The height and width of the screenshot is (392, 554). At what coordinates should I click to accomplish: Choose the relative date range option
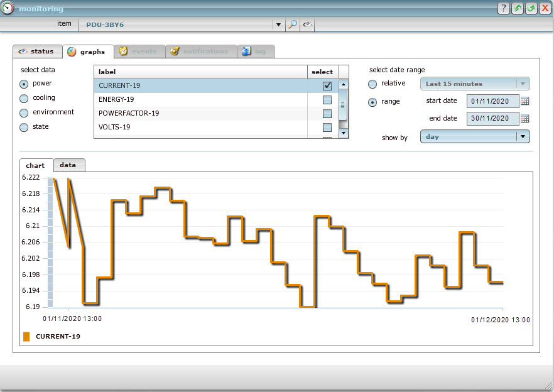click(x=372, y=84)
